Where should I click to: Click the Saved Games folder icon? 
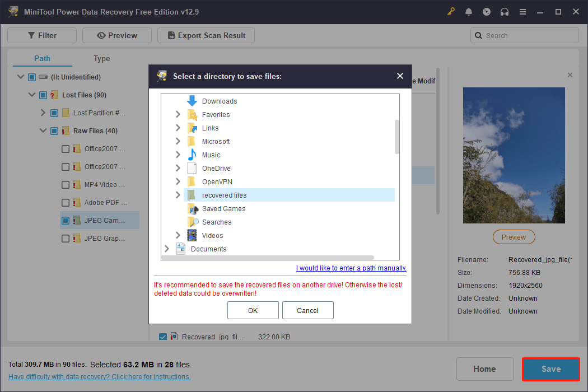(193, 208)
